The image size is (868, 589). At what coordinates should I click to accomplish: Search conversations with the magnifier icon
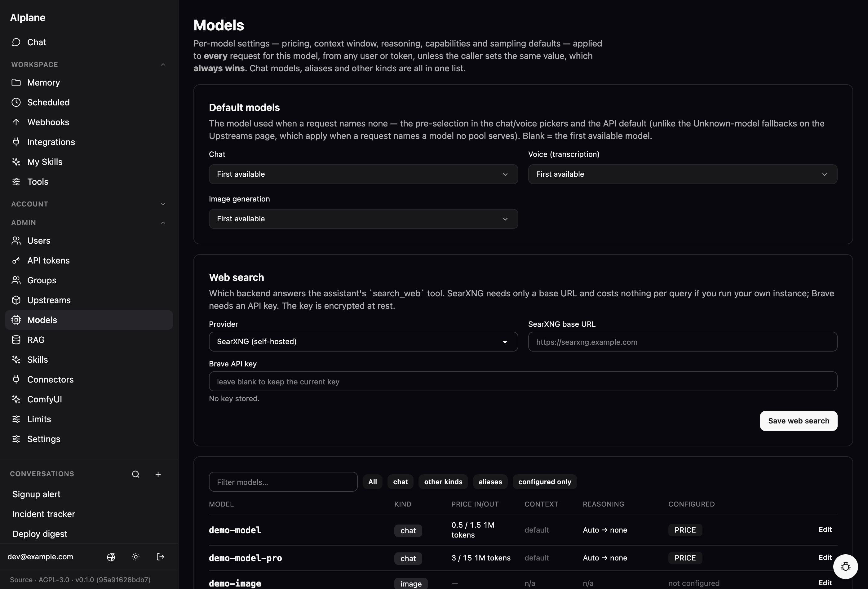pos(135,474)
